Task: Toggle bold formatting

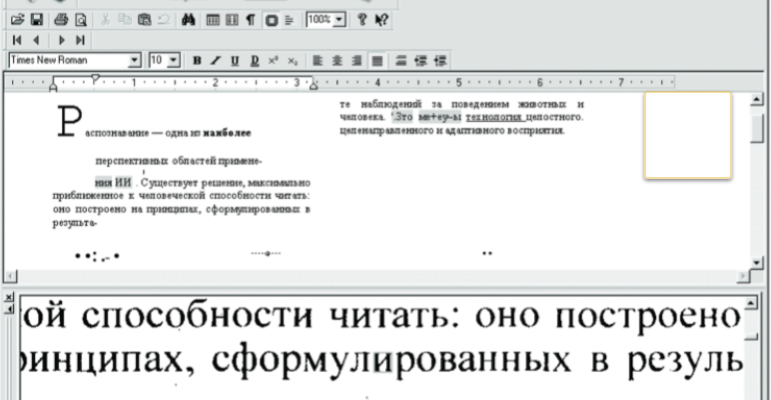Action: click(x=197, y=60)
